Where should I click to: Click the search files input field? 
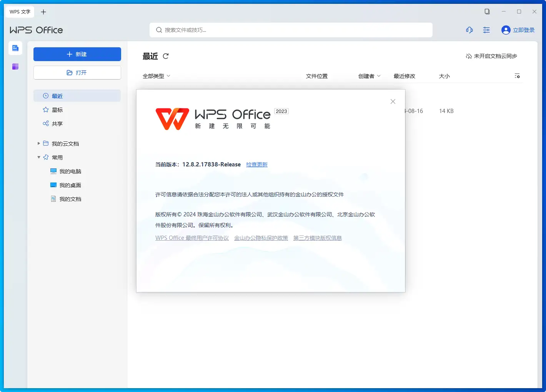291,30
